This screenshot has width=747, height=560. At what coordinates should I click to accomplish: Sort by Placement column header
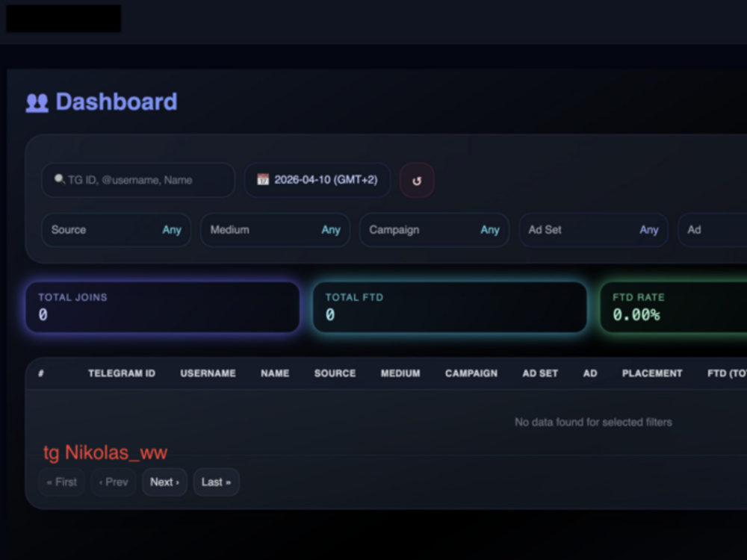(x=651, y=373)
